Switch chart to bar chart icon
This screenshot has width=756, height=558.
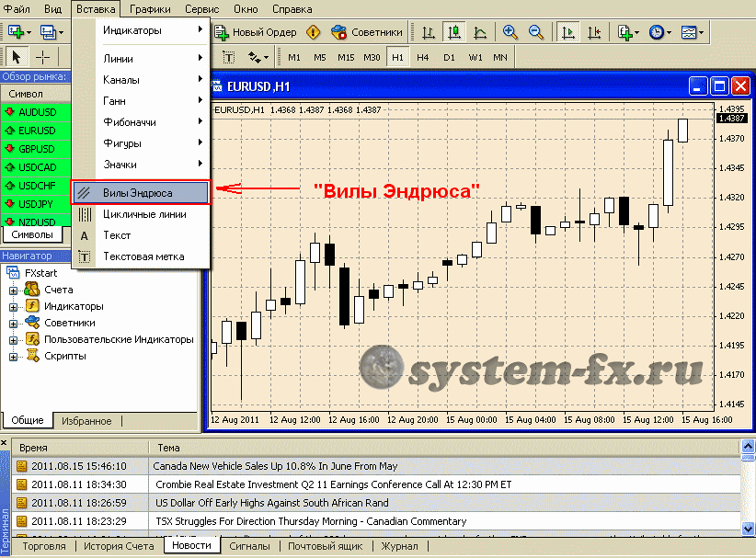(x=429, y=32)
